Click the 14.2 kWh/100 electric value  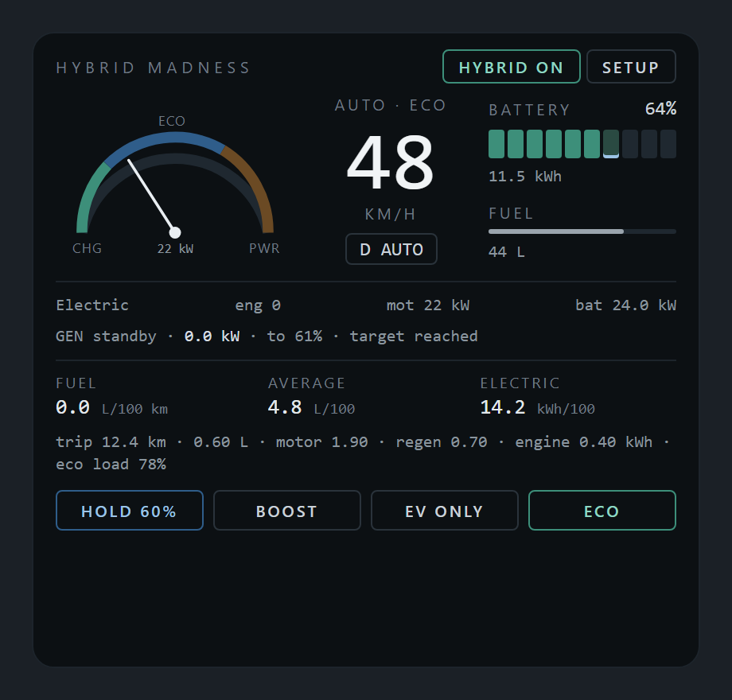[537, 407]
